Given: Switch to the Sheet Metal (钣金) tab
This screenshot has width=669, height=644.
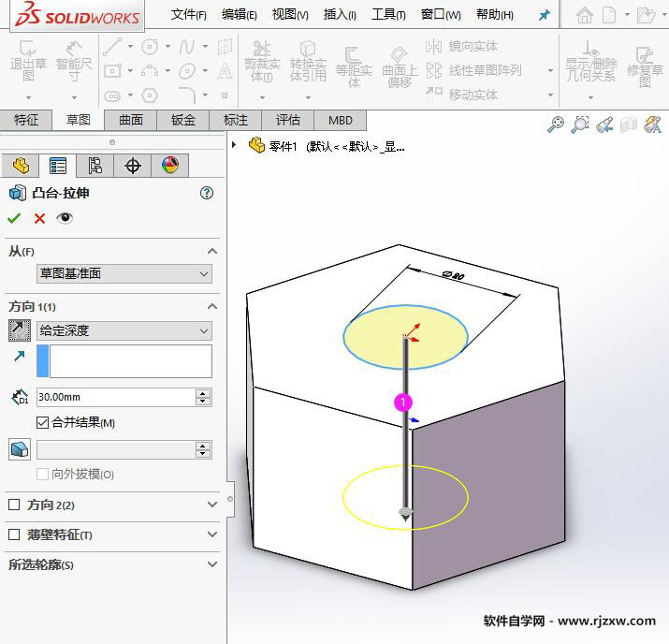Looking at the screenshot, I should (183, 120).
